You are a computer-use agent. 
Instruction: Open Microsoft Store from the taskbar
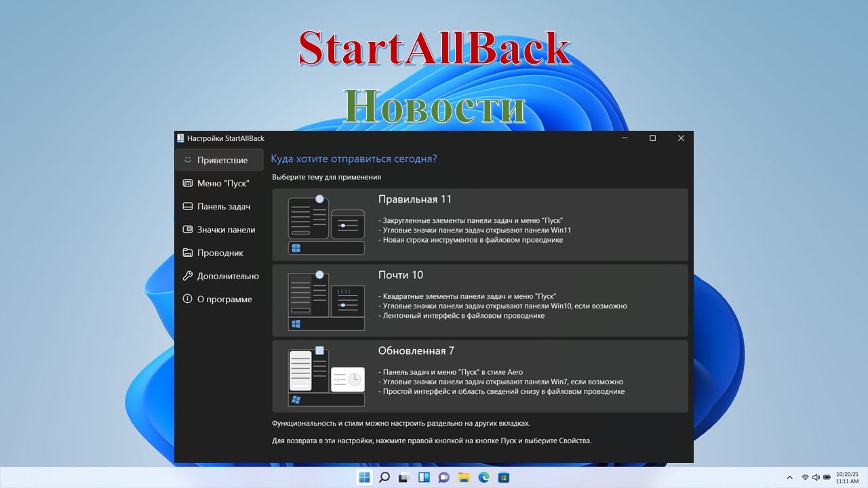pos(503,477)
